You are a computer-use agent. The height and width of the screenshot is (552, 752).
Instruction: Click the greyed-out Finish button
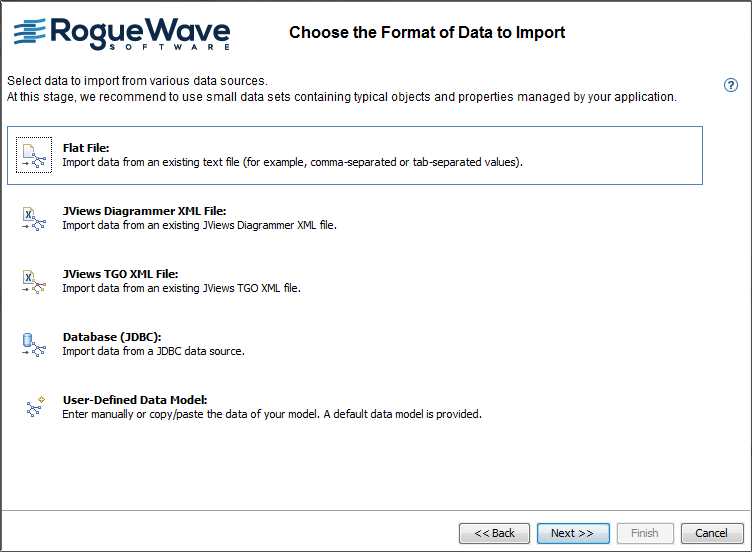coord(645,533)
